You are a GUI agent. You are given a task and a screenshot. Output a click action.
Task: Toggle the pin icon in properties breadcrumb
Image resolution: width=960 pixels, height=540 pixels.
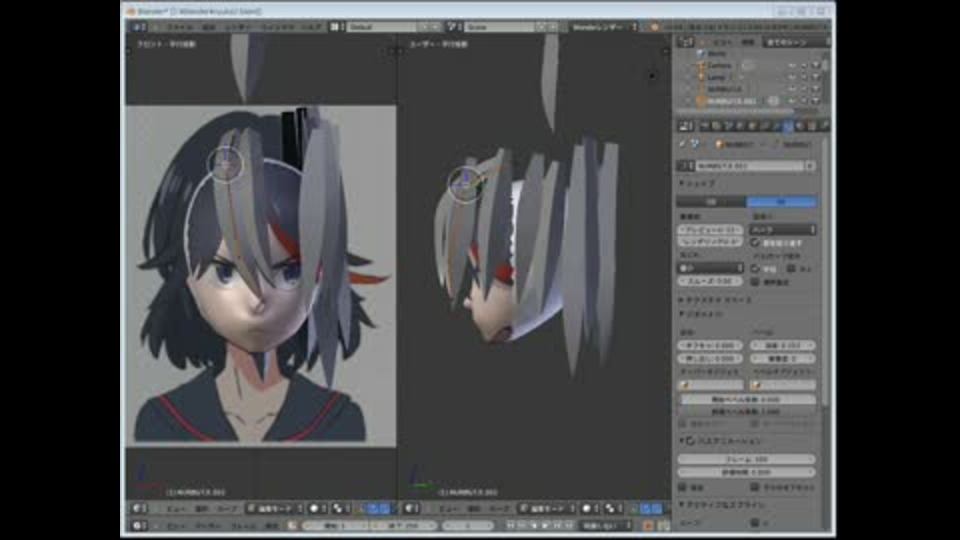tap(683, 144)
